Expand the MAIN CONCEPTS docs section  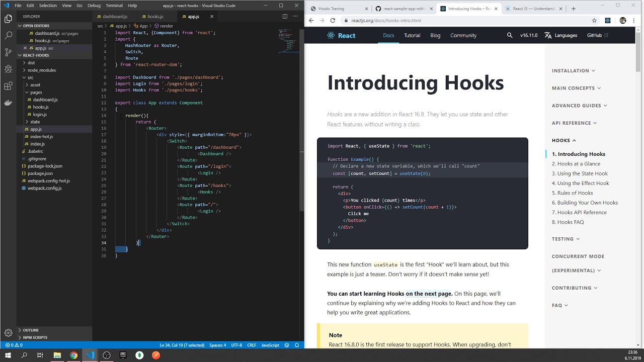click(x=576, y=88)
